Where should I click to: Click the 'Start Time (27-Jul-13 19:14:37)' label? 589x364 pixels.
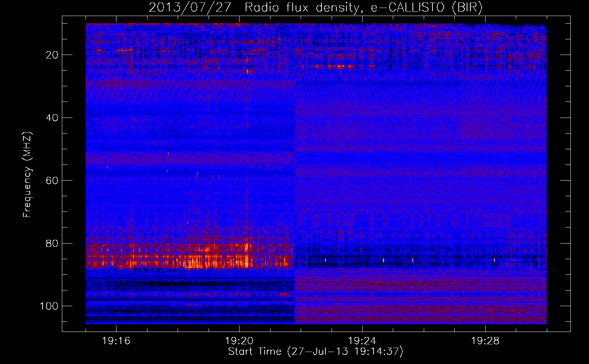[x=316, y=352]
